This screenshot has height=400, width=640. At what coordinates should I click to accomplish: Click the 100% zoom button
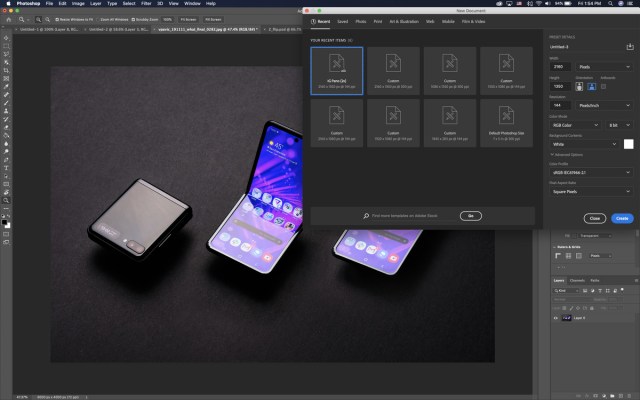tap(167, 20)
